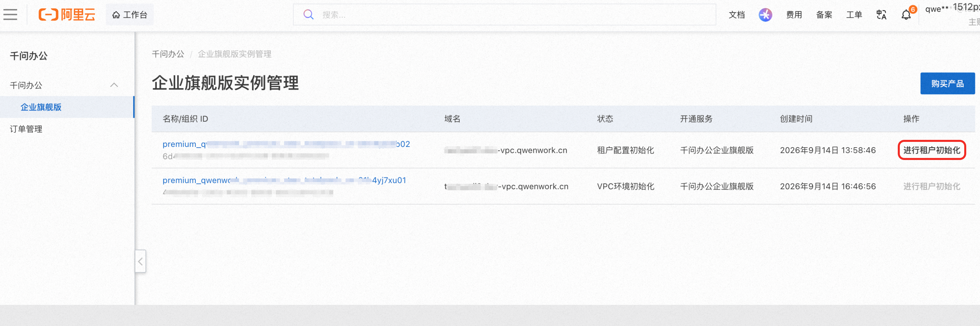Image resolution: width=980 pixels, height=326 pixels.
Task: Click the 状态 column header
Action: [x=605, y=119]
